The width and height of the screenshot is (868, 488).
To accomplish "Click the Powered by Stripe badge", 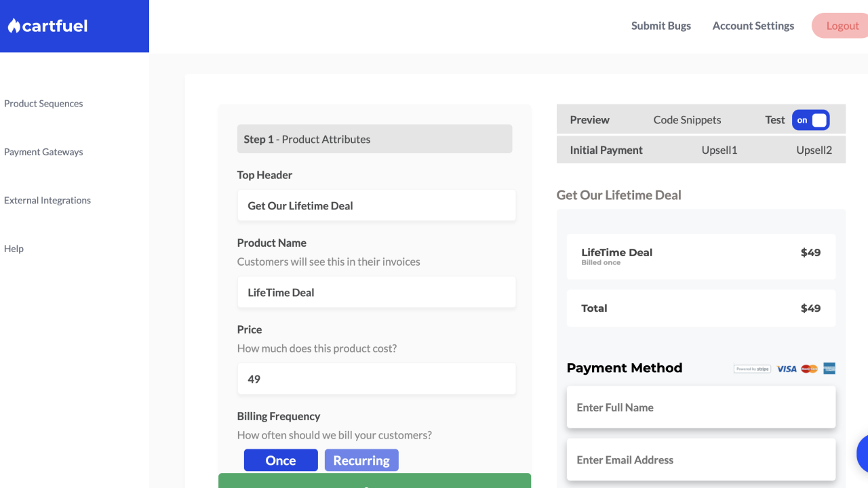I will point(752,369).
